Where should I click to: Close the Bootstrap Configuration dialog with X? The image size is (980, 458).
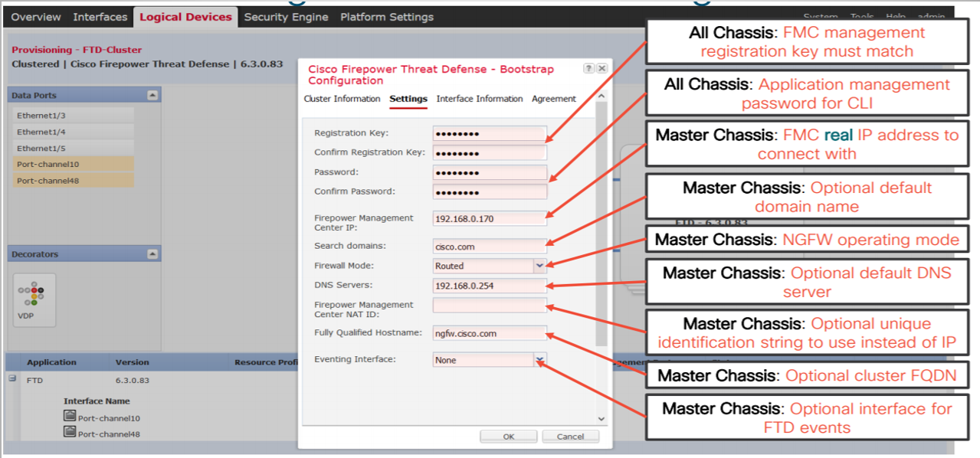pyautogui.click(x=601, y=68)
